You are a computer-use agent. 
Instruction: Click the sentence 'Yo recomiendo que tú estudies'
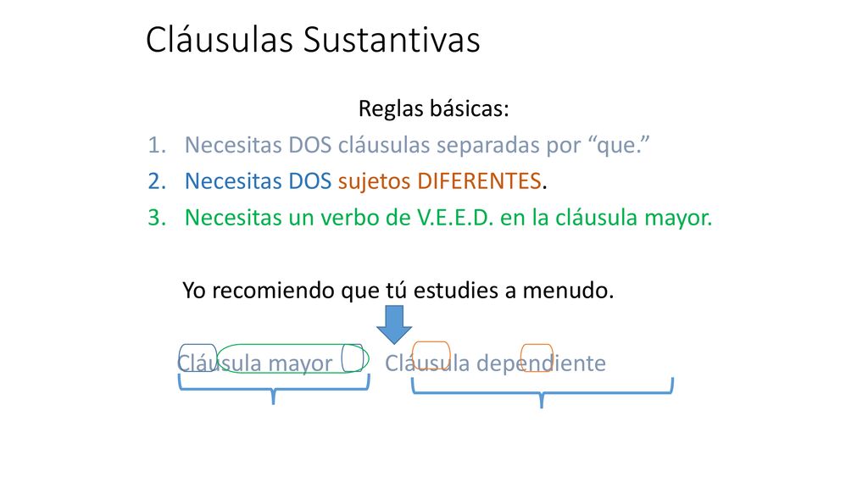click(x=341, y=290)
